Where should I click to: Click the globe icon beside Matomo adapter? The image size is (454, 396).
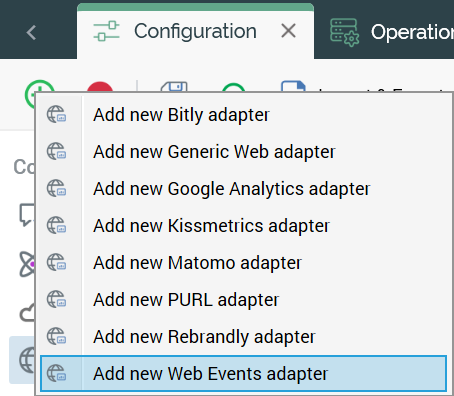pos(56,262)
